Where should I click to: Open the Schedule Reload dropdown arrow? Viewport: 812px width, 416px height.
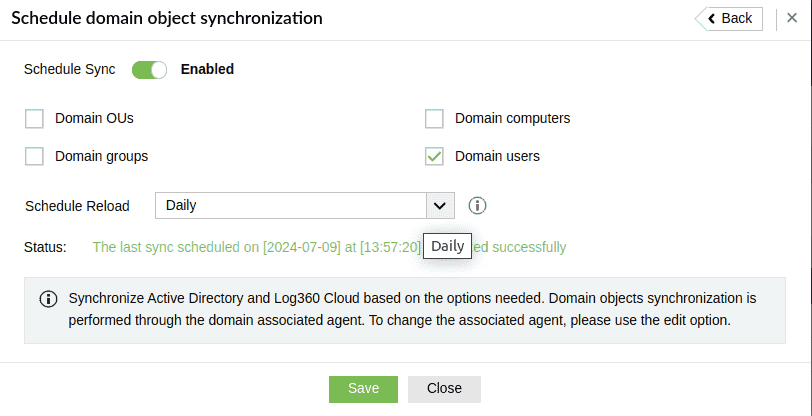coord(439,206)
